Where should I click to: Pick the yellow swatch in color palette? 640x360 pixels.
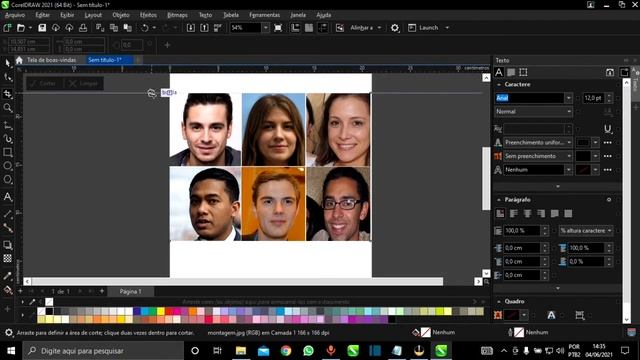tap(161, 311)
